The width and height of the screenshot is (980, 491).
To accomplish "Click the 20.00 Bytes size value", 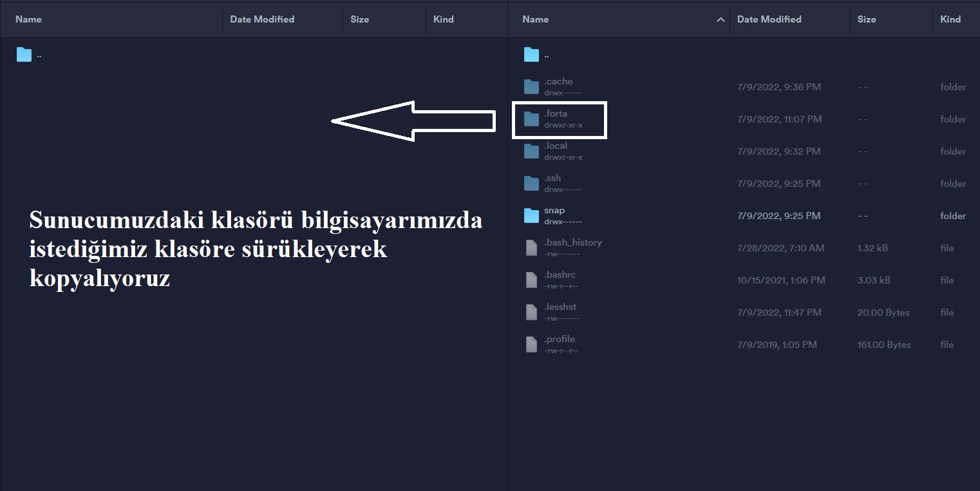I will click(883, 313).
